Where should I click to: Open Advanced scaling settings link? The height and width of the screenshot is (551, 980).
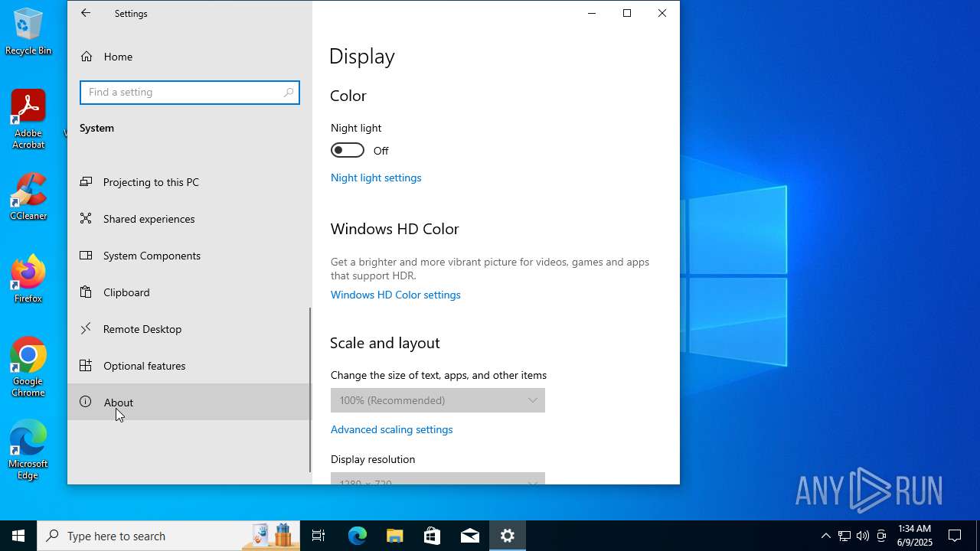pyautogui.click(x=391, y=429)
